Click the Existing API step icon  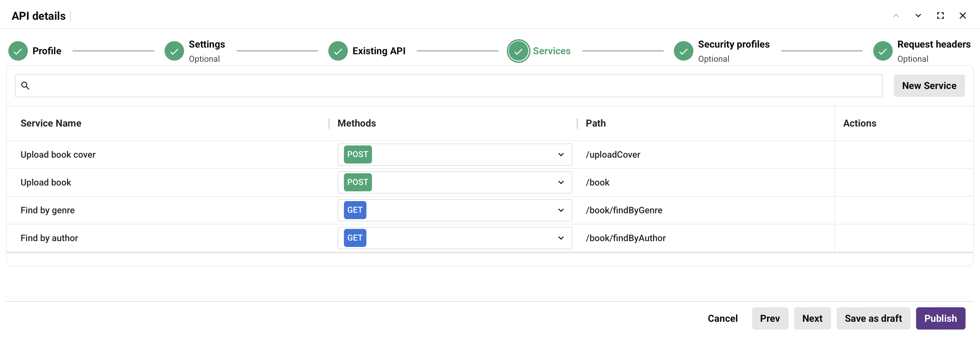pyautogui.click(x=338, y=51)
